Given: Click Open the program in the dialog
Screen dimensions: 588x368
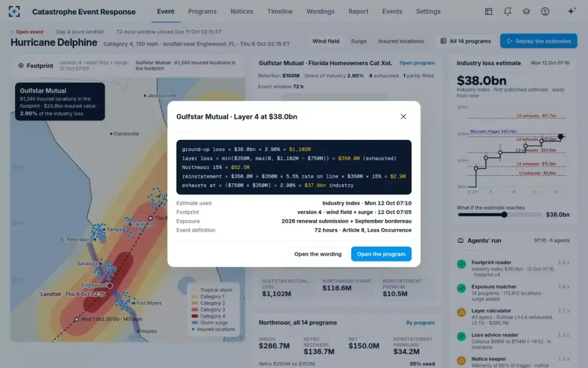Looking at the screenshot, I should click(x=381, y=254).
